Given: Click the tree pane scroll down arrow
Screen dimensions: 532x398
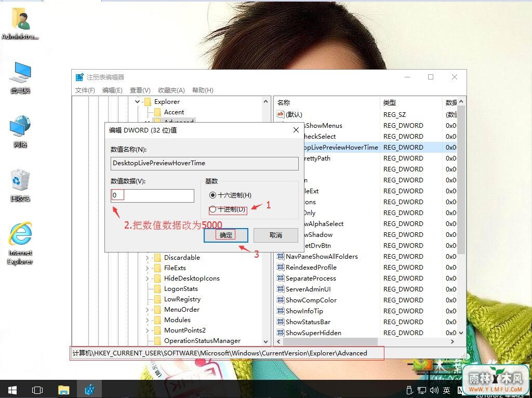Looking at the screenshot, I should (x=265, y=341).
